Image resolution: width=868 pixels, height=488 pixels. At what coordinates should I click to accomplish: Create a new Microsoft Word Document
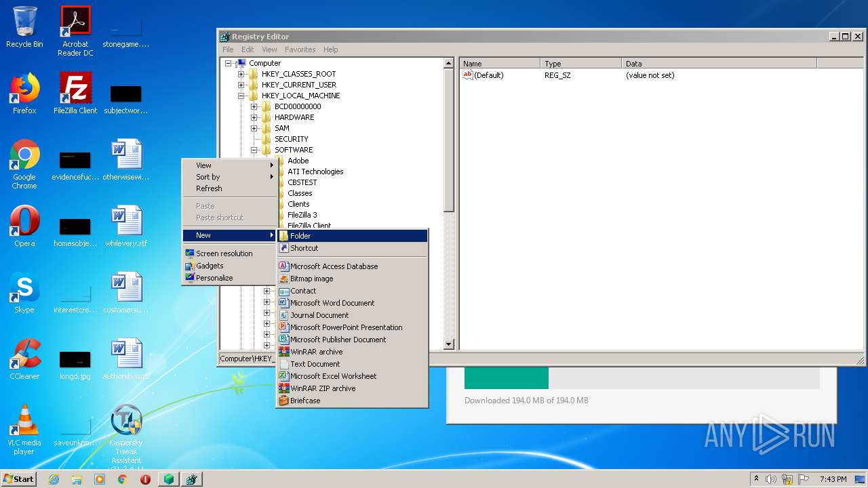click(352, 303)
